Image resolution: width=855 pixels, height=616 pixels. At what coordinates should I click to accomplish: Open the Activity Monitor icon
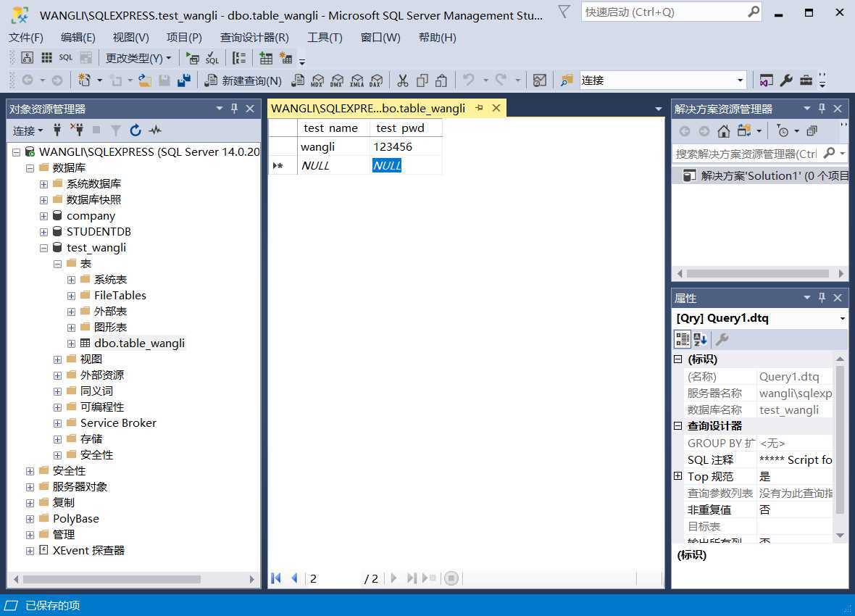(x=540, y=80)
